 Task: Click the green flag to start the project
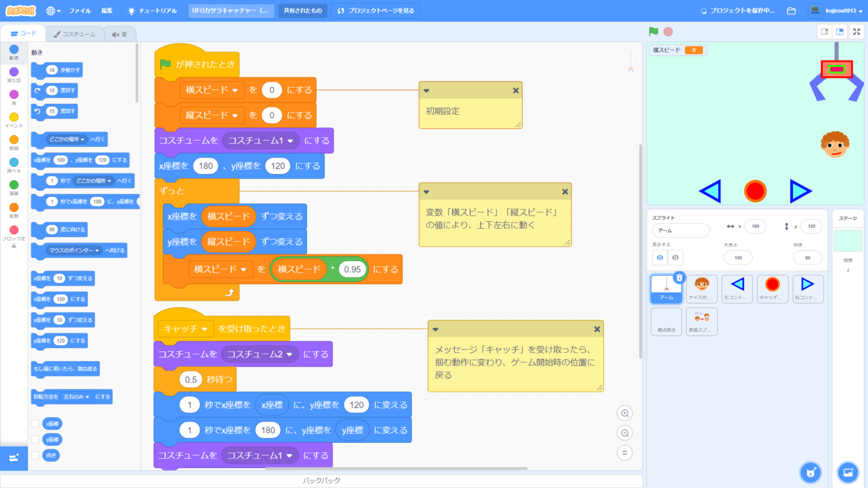[x=653, y=32]
